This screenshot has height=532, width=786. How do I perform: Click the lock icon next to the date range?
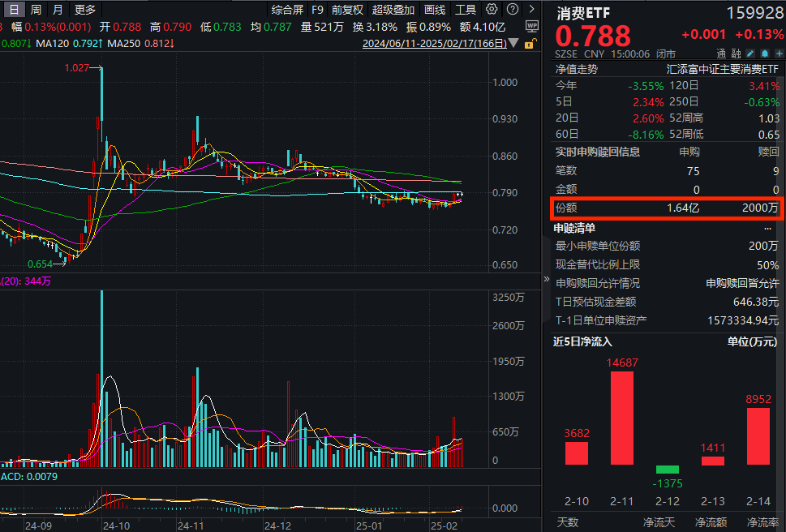click(531, 43)
